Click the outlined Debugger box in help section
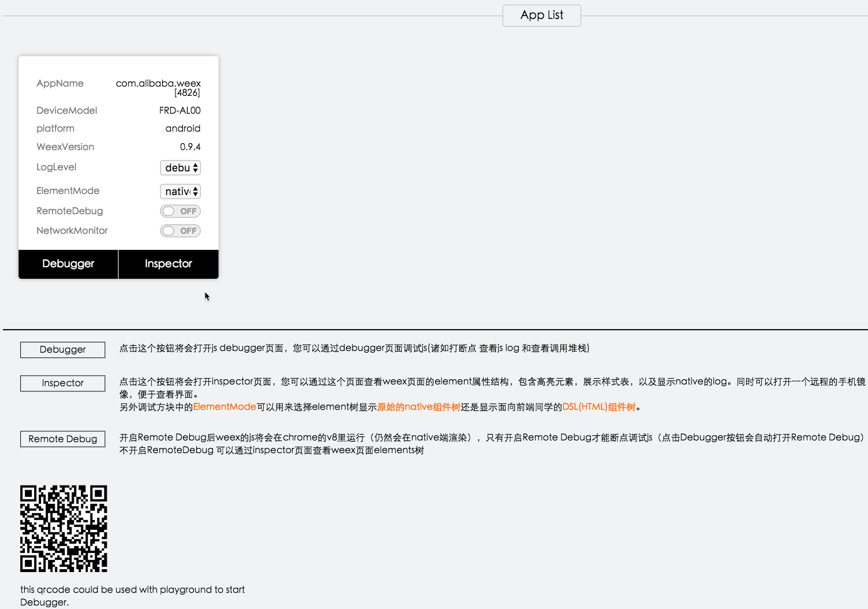This screenshot has width=868, height=609. (63, 350)
